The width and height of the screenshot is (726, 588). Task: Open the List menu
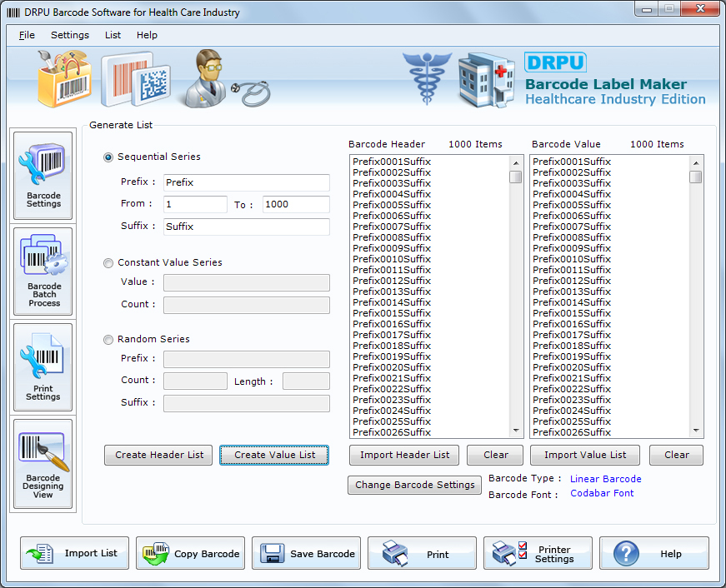(113, 35)
